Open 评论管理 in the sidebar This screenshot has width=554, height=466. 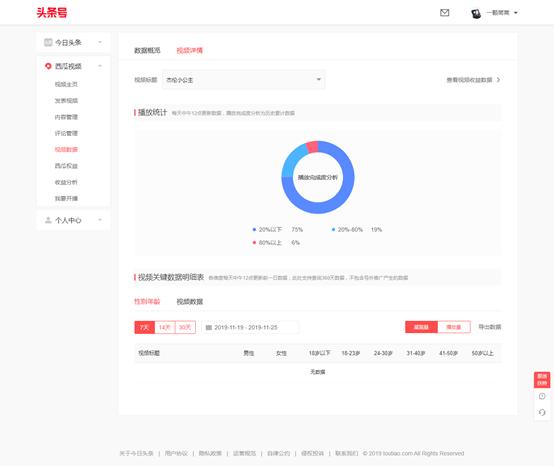[66, 133]
